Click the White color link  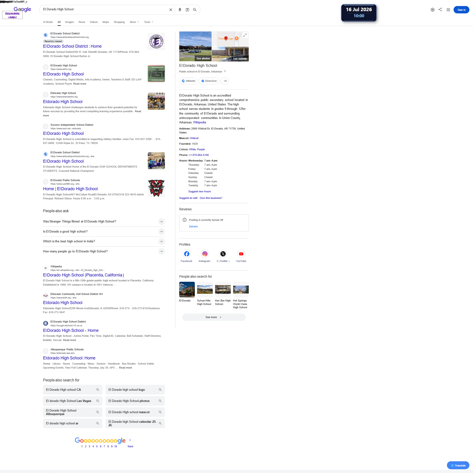193,150
